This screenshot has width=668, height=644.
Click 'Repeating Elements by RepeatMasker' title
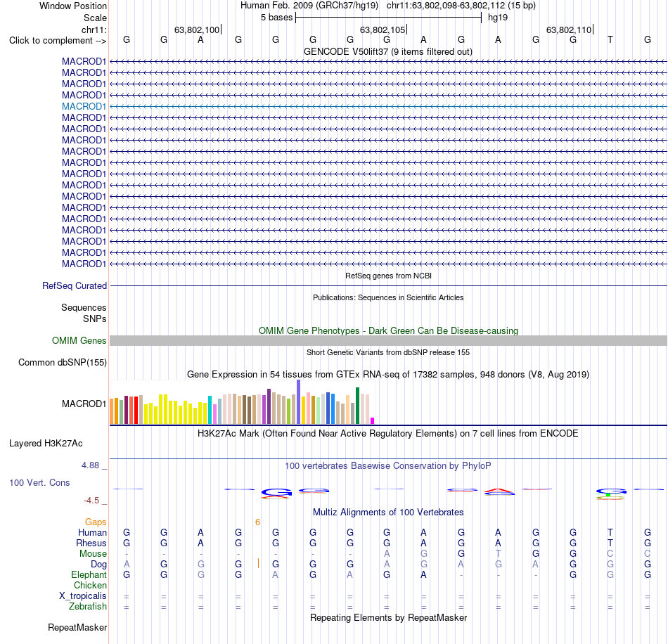[x=388, y=618]
